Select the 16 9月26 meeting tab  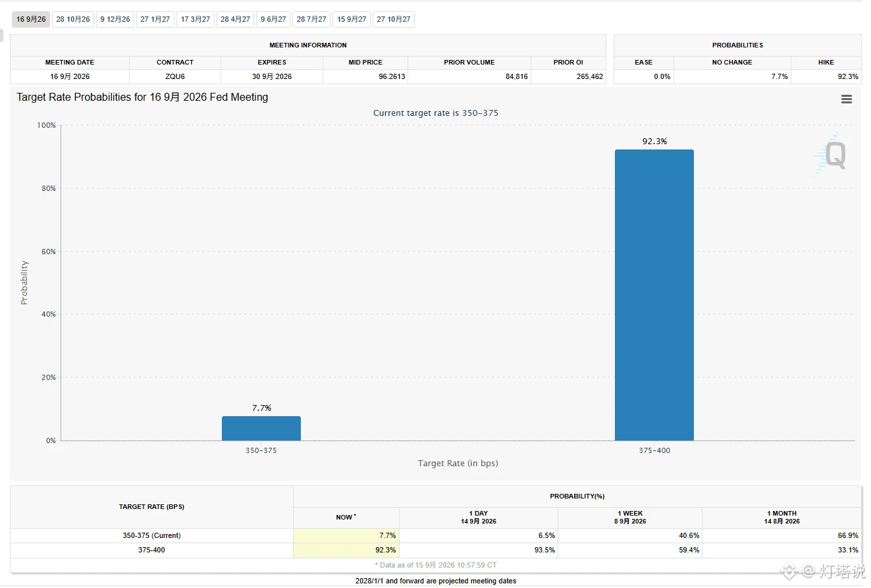click(x=31, y=19)
